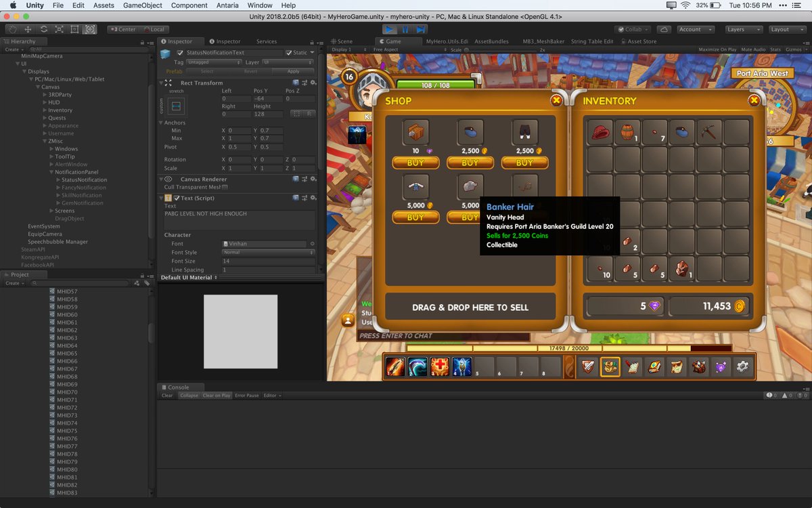Select the combined Transform tool
The height and width of the screenshot is (508, 812).
click(90, 29)
